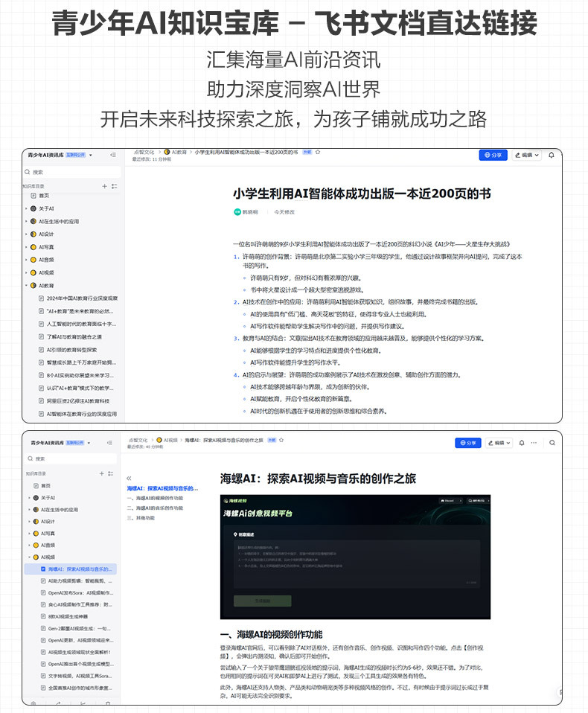Expand 关于AI node in the 小学生 window sidebar
Image resolution: width=588 pixels, height=713 pixels.
click(x=26, y=208)
